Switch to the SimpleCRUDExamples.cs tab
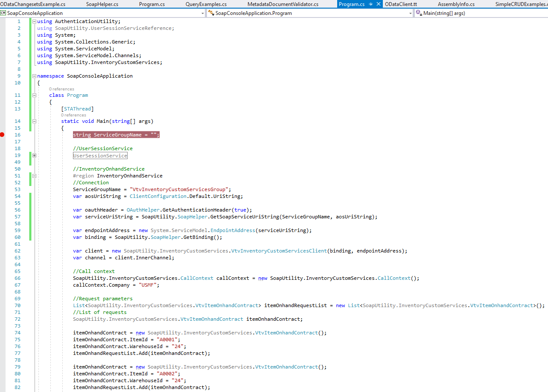Viewport: 548px width, 392px height. pos(521,4)
